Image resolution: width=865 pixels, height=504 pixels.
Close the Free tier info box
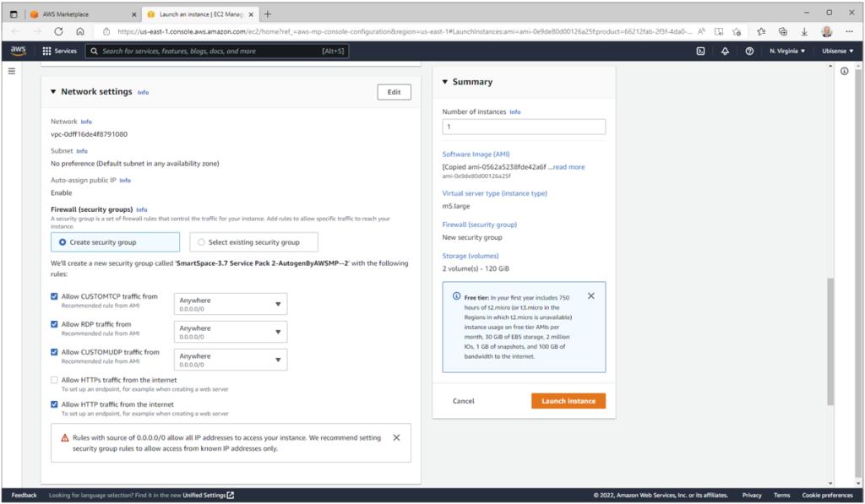coord(590,296)
